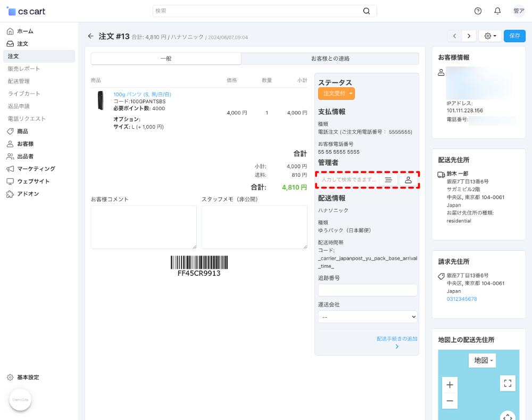Go to next order arrow

[x=469, y=36]
